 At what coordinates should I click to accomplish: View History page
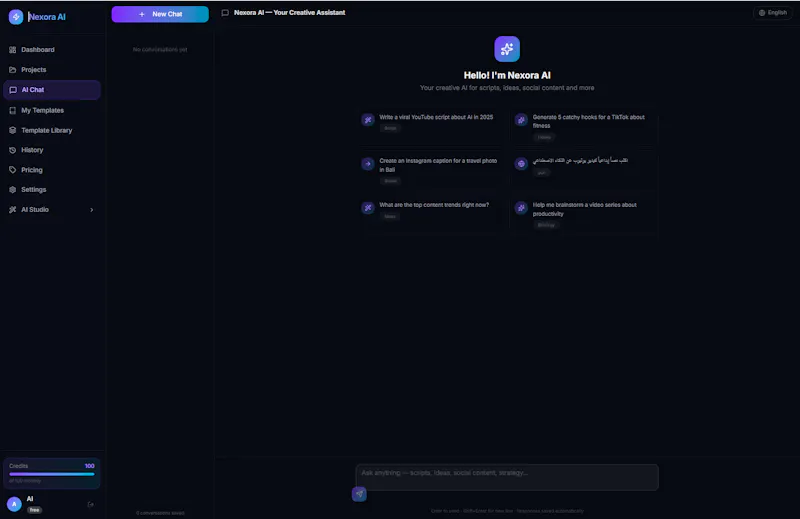click(52, 150)
